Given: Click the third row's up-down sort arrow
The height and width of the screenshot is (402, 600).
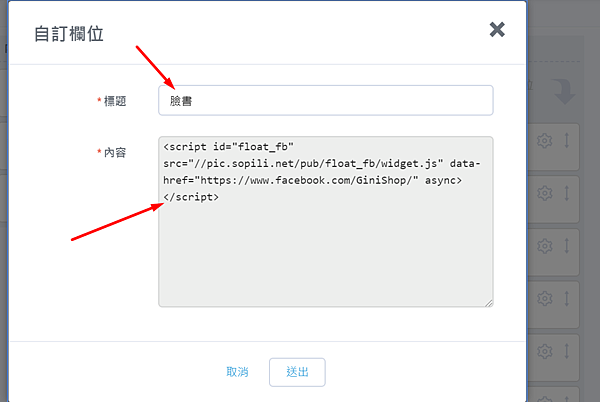Looking at the screenshot, I should 566,246.
